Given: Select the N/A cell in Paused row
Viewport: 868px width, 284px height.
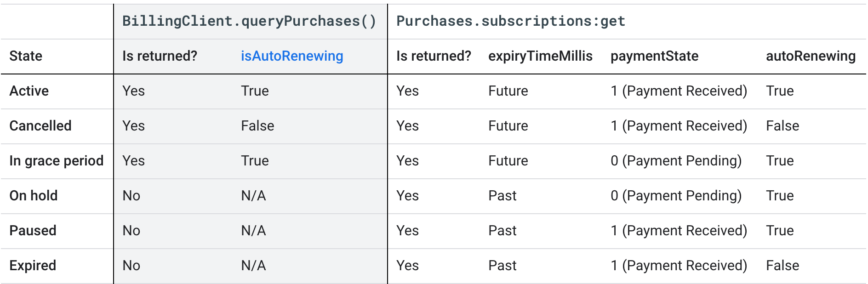Looking at the screenshot, I should 253,231.
